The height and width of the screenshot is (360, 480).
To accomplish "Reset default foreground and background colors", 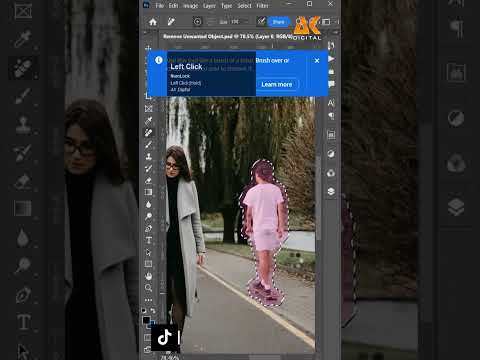I will pyautogui.click(x=144, y=311).
